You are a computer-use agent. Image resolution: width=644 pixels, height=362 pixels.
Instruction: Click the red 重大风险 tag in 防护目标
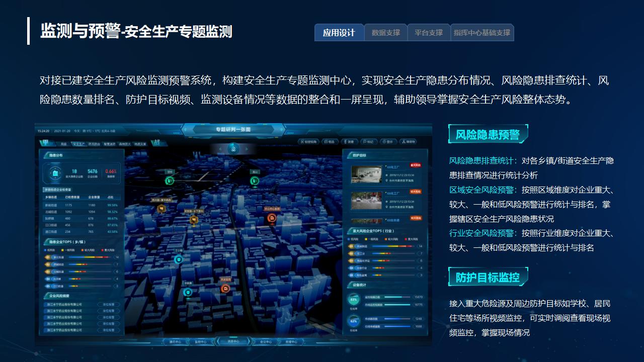click(415, 165)
